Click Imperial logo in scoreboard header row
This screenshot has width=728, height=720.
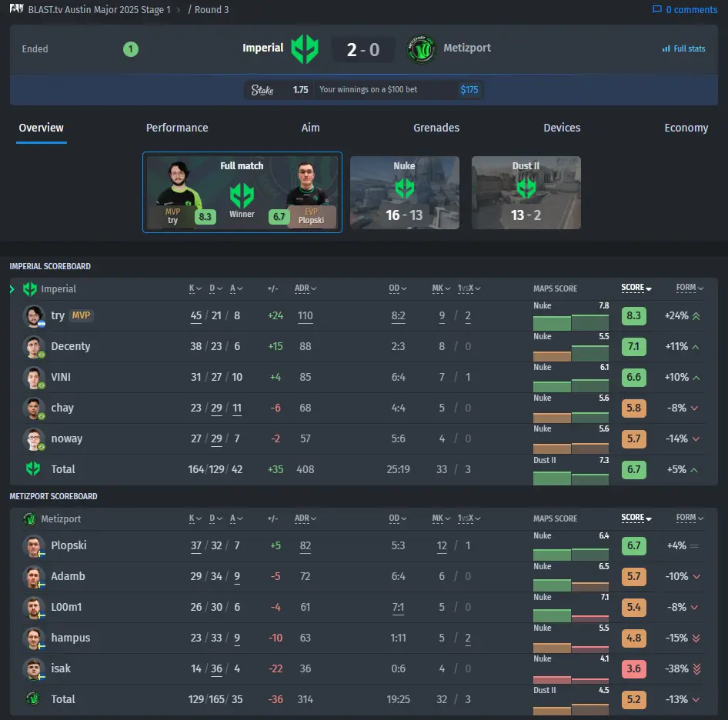pyautogui.click(x=30, y=288)
